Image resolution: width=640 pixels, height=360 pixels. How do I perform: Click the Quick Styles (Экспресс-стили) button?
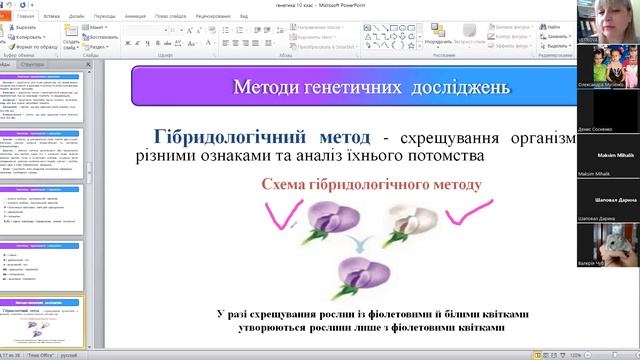[x=469, y=35]
